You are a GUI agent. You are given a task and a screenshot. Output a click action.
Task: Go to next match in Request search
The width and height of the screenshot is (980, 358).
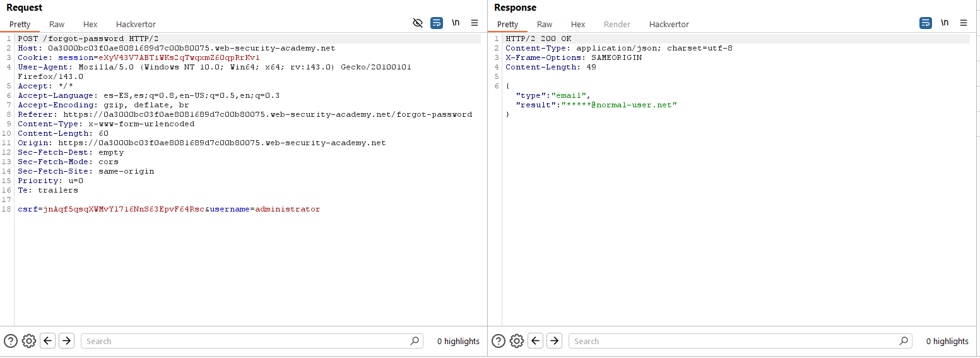tap(66, 341)
